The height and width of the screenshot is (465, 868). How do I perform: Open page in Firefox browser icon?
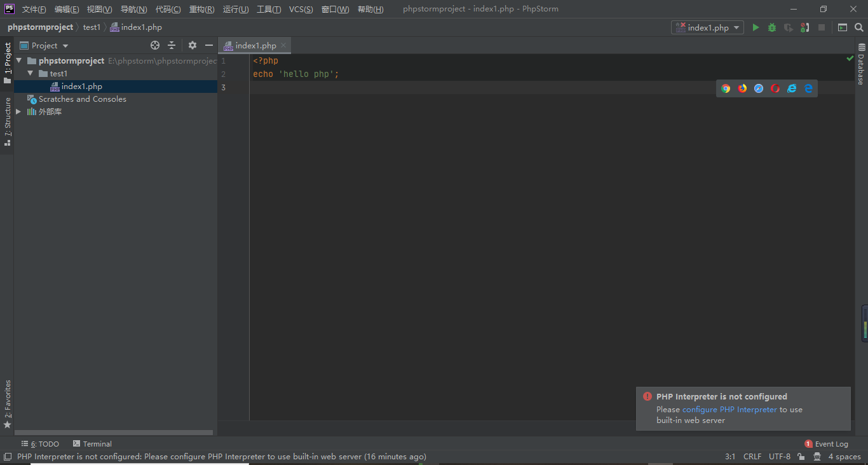tap(742, 88)
